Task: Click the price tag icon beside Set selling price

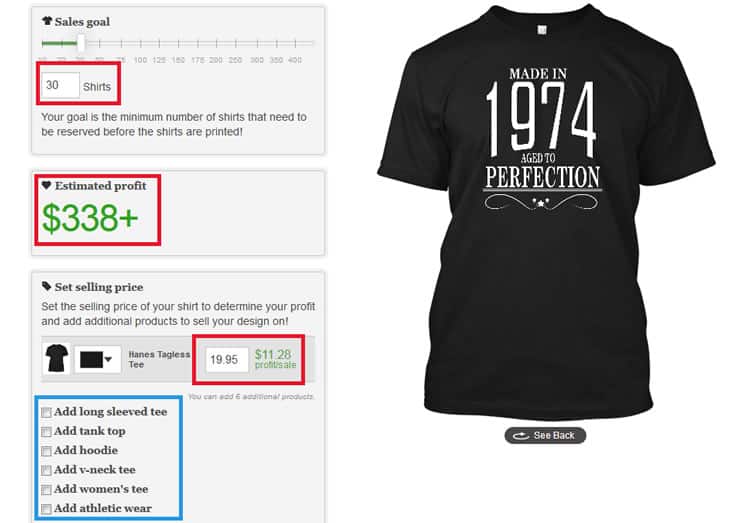Action: click(46, 286)
